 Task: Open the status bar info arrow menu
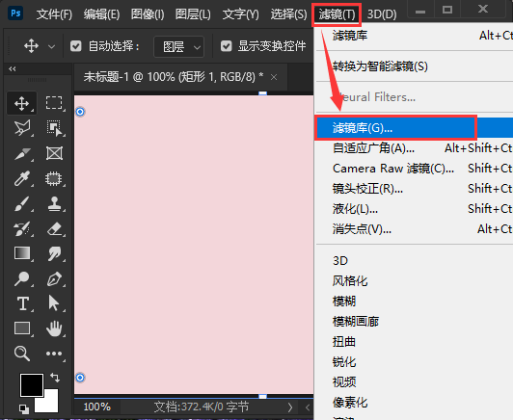(290, 407)
